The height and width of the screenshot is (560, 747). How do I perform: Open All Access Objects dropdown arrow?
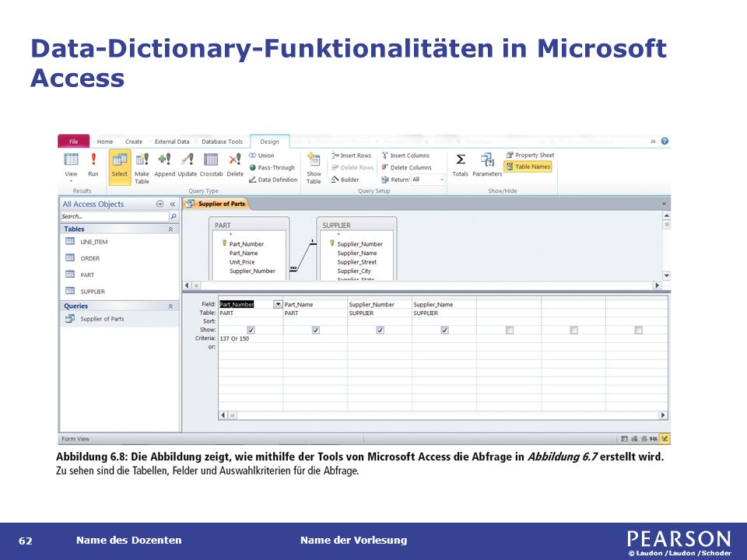160,204
